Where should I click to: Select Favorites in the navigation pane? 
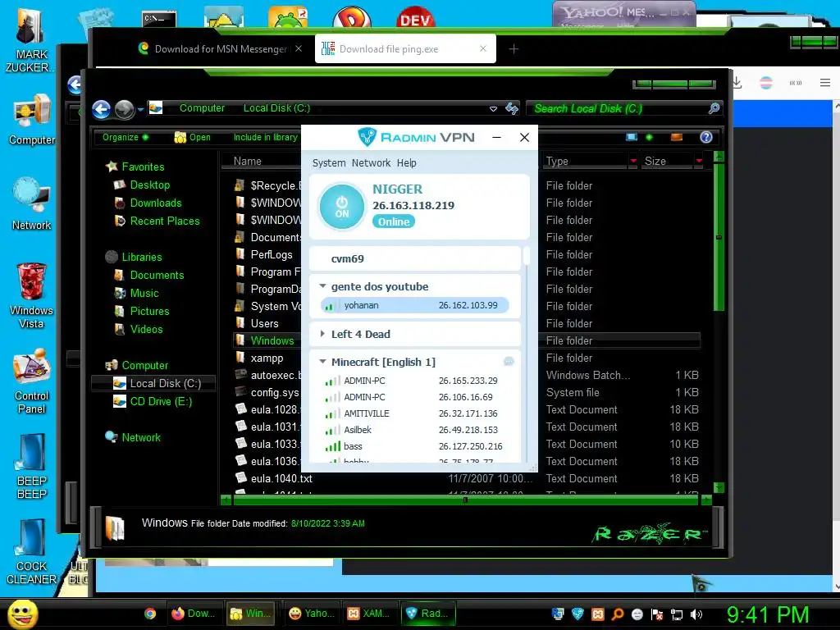pos(143,167)
